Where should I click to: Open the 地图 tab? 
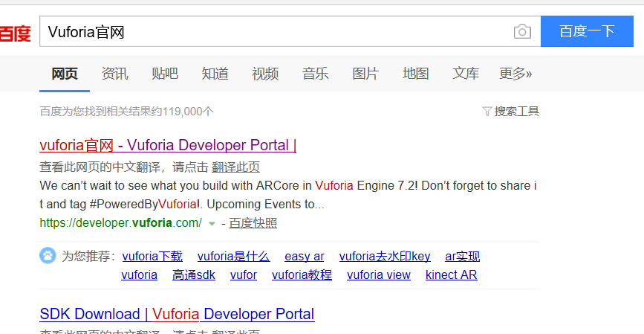click(x=416, y=74)
